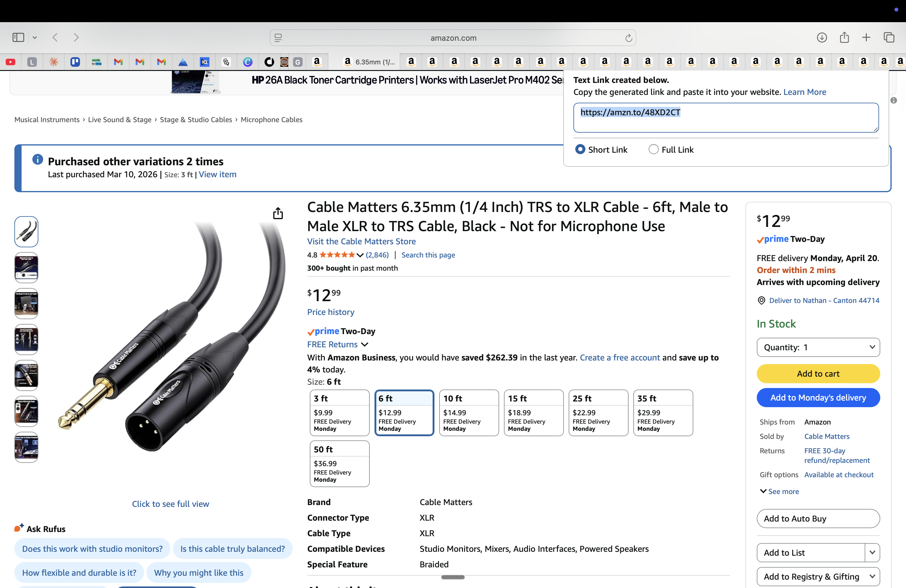Switch to the gray L pinned tab
Viewport: 906px width, 588px height.
(32, 62)
